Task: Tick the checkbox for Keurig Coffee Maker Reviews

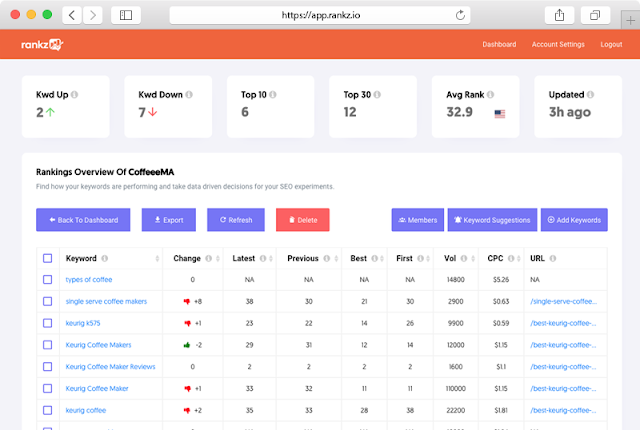Action: coord(47,367)
